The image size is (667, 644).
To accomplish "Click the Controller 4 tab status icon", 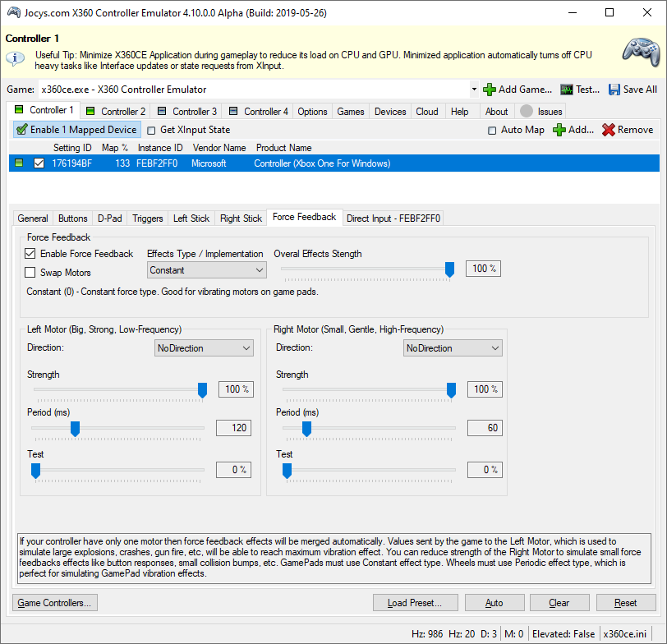I will pyautogui.click(x=233, y=111).
